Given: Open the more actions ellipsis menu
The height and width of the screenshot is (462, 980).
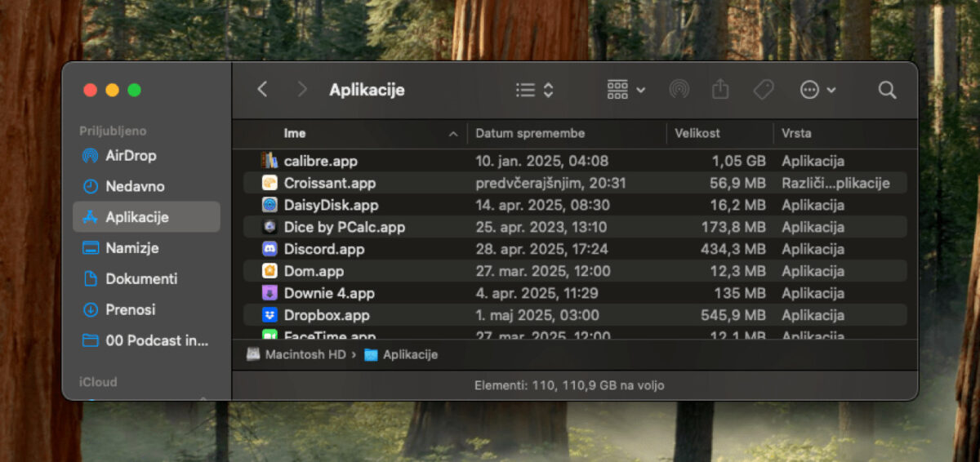Looking at the screenshot, I should click(x=817, y=90).
